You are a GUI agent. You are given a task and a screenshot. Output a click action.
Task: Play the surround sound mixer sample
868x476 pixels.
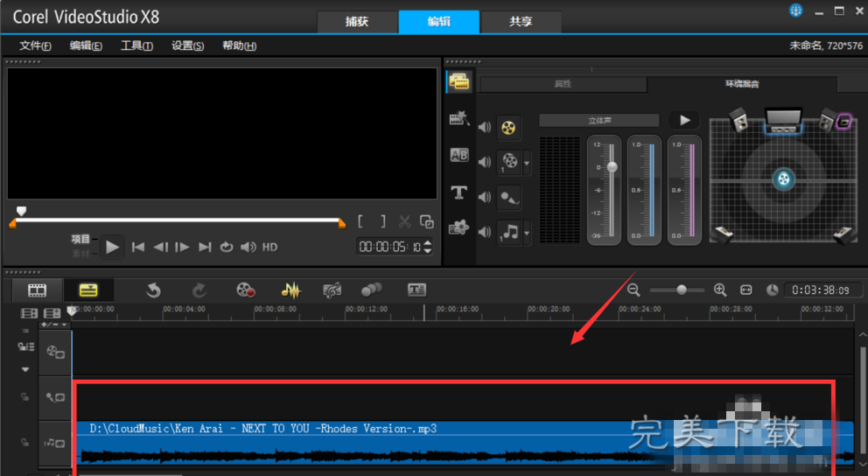click(685, 120)
